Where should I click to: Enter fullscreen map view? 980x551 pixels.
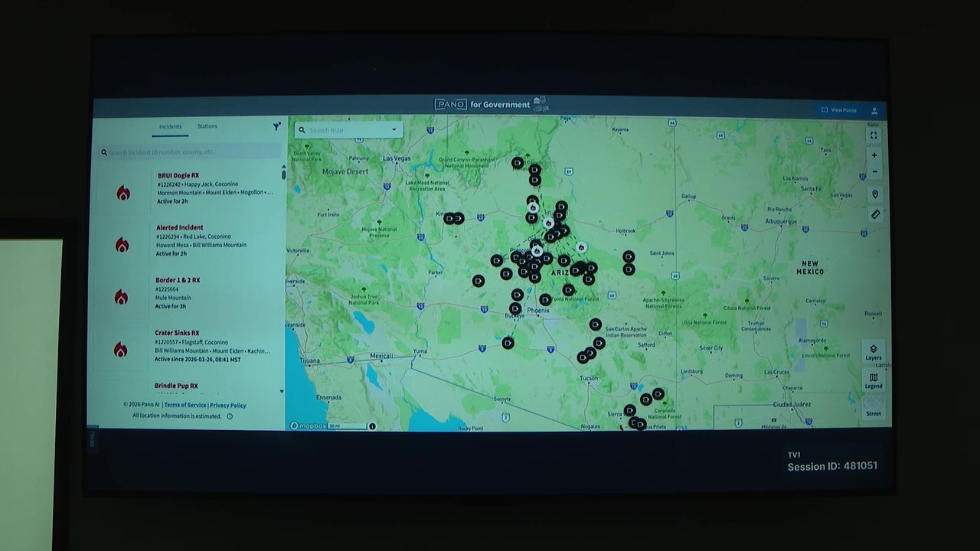coord(874,135)
